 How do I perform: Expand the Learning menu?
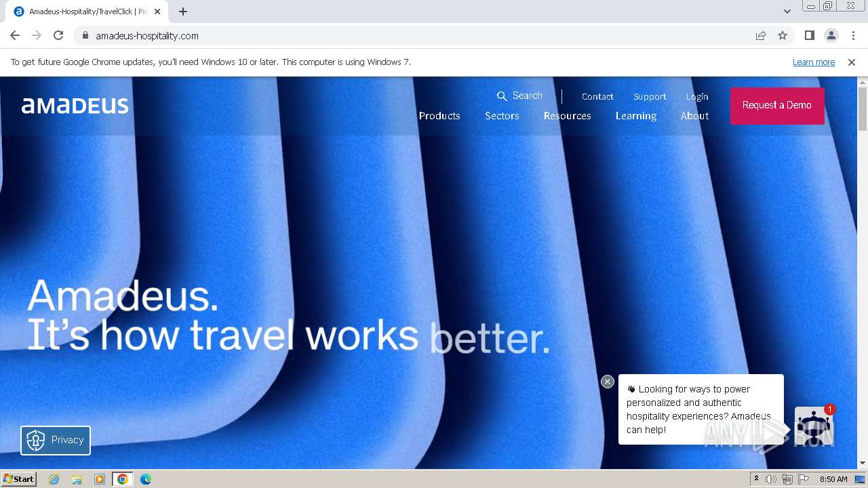pos(636,116)
